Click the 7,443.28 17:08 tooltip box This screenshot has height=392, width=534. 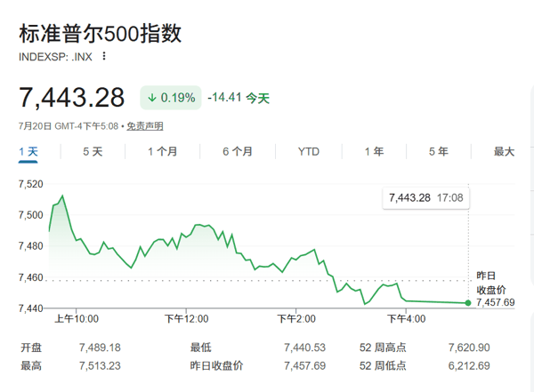426,197
